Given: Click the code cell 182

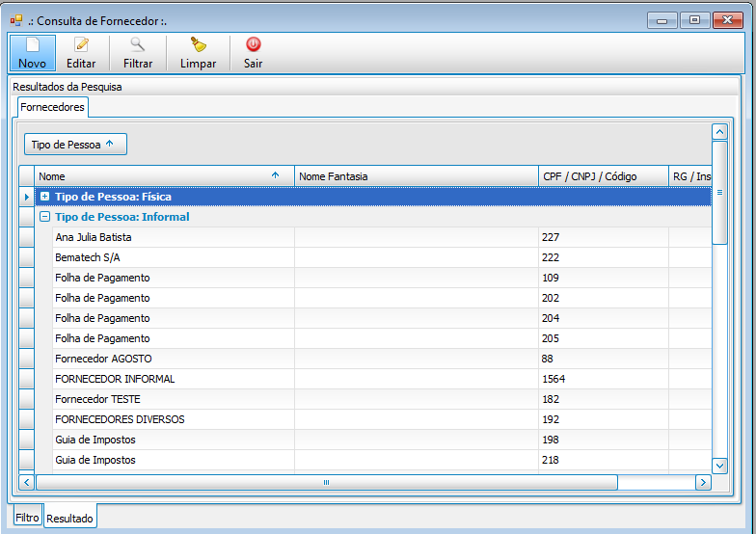Looking at the screenshot, I should 604,399.
